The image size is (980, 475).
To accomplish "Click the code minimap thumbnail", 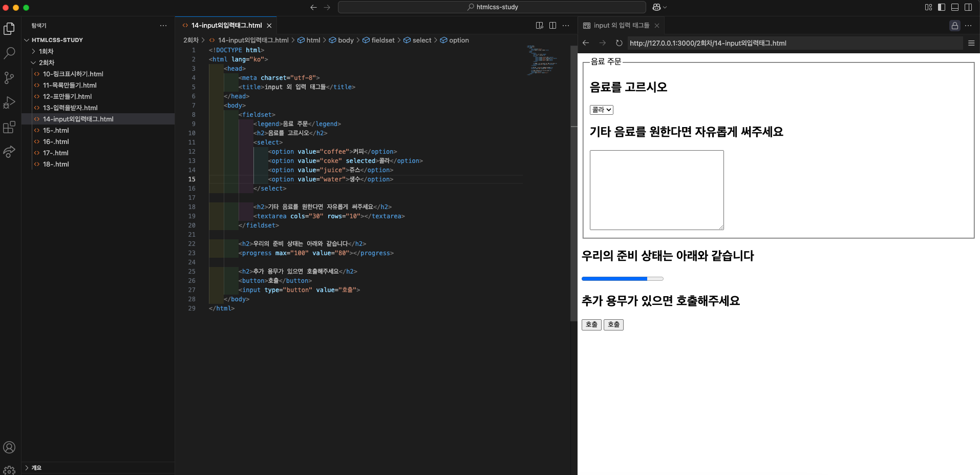I will point(542,60).
